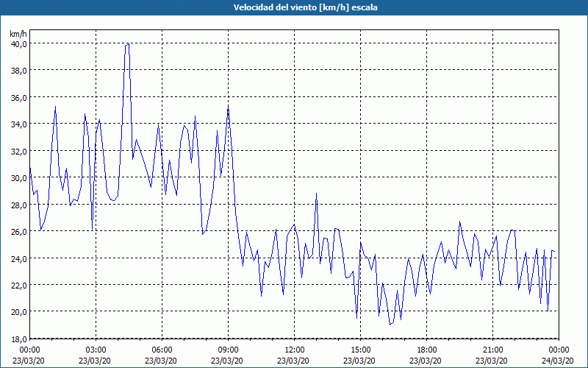
Task: Click the 12:00 time axis label
Action: coord(295,350)
